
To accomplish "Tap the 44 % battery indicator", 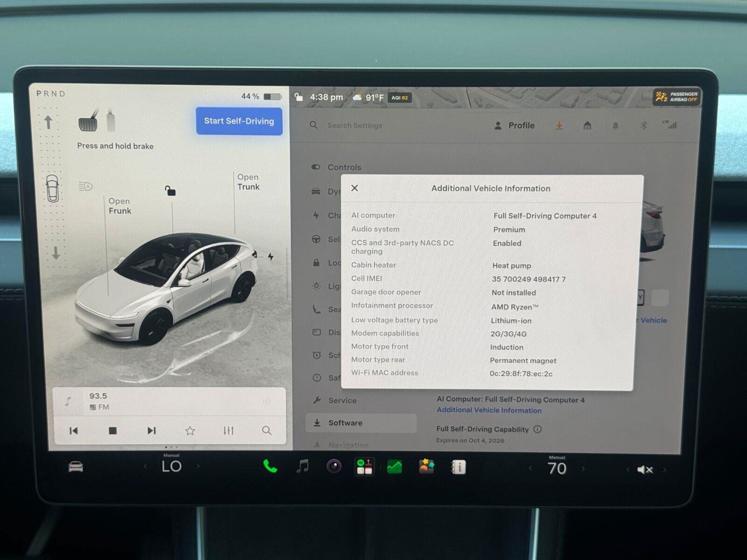I will 261,96.
